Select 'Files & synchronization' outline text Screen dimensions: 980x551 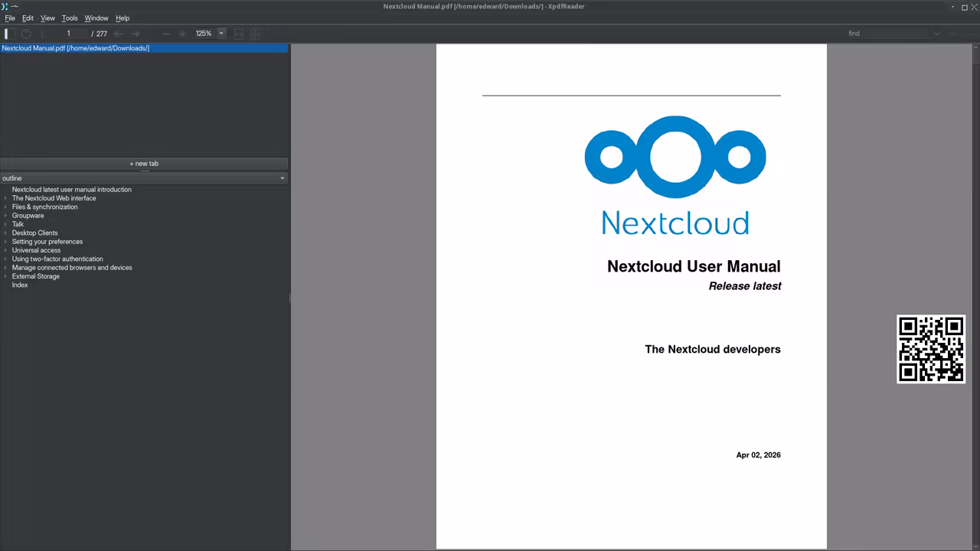coord(45,207)
